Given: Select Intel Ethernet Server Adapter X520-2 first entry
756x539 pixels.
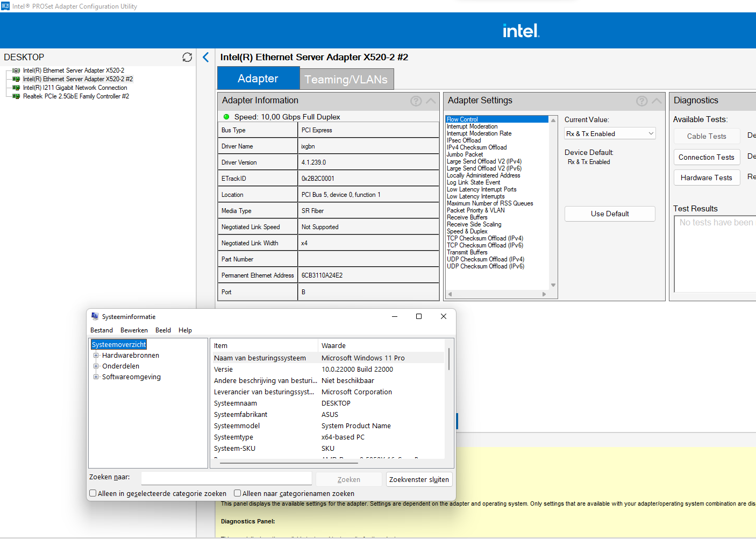Looking at the screenshot, I should pyautogui.click(x=73, y=70).
